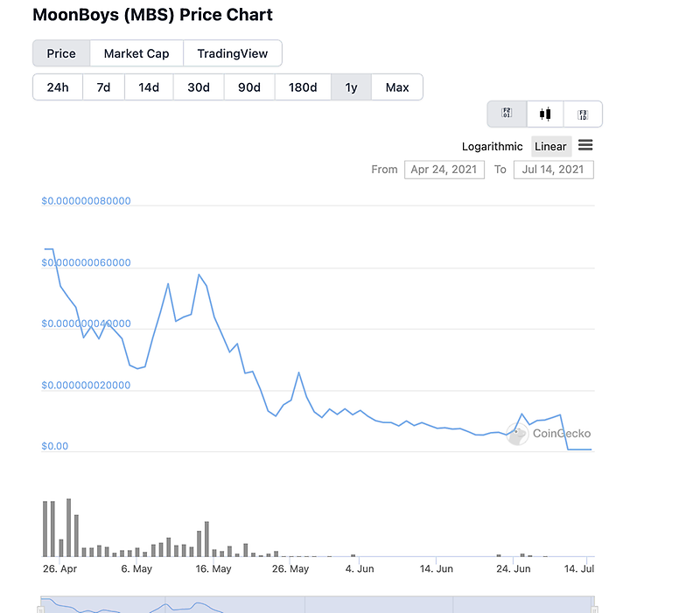Choose the 14d range

149,87
